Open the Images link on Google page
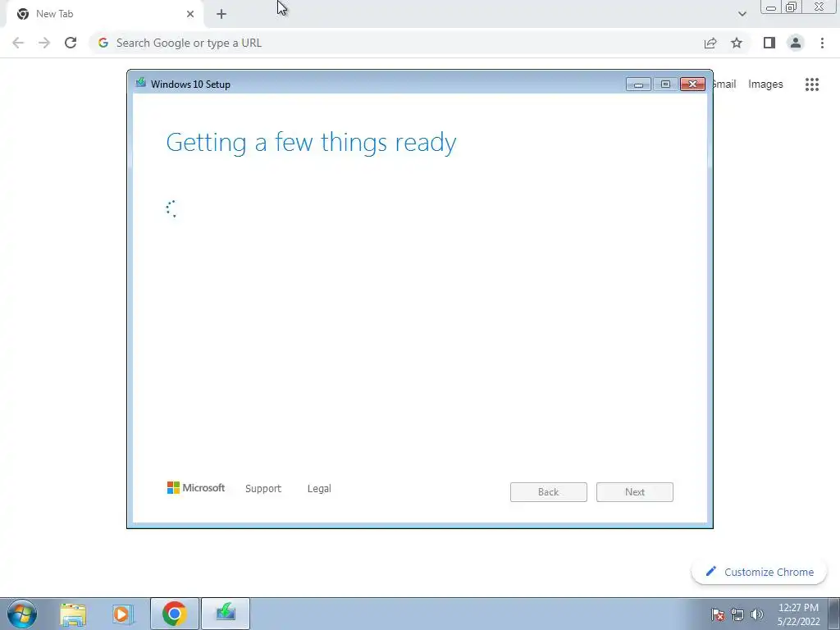Viewport: 840px width, 630px height. tap(765, 84)
